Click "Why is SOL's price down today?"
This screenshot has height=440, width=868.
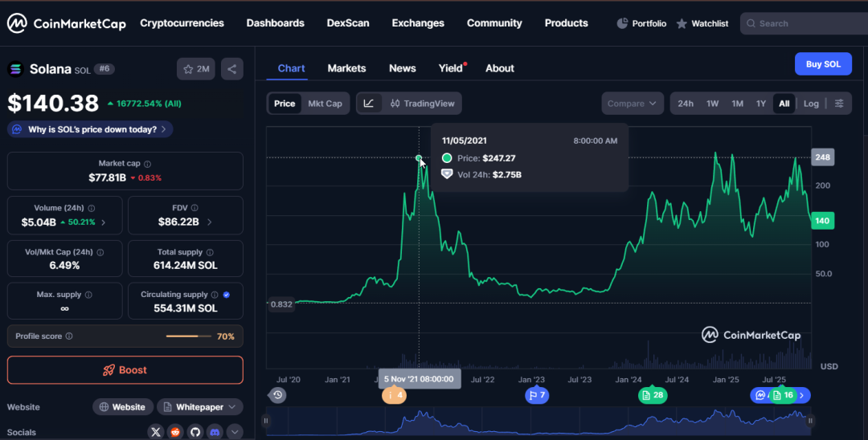(90, 129)
